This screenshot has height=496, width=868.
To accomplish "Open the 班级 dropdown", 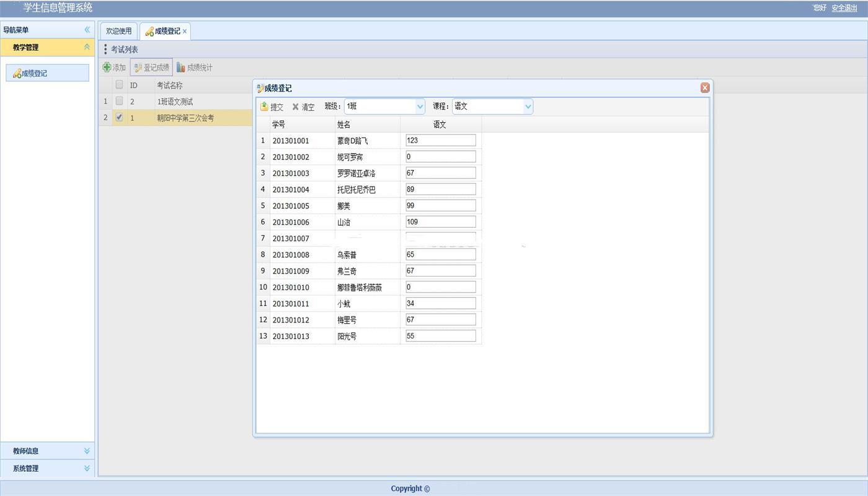I will (x=420, y=107).
